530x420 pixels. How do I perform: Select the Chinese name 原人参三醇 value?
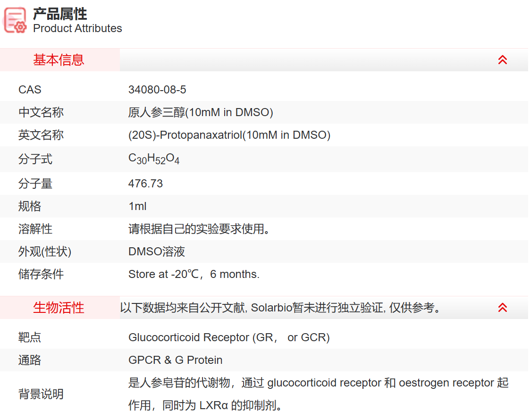click(x=201, y=112)
